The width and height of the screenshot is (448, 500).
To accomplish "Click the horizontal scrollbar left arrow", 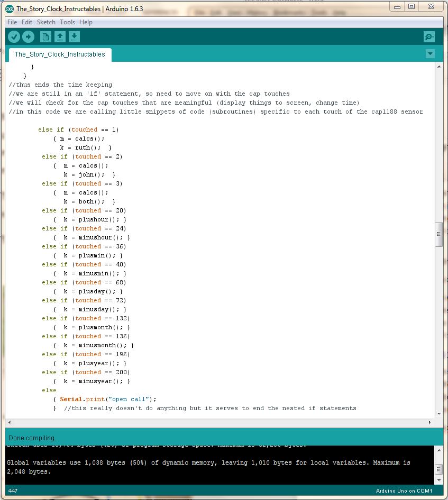I will 9,422.
